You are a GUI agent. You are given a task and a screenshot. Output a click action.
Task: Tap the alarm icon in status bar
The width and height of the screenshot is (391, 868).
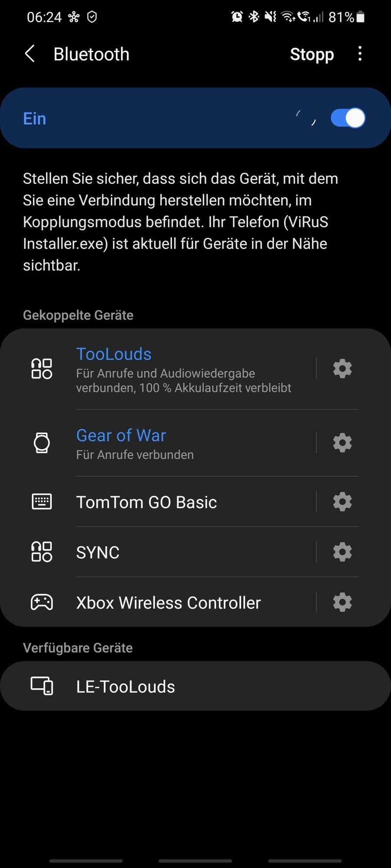coord(237,17)
